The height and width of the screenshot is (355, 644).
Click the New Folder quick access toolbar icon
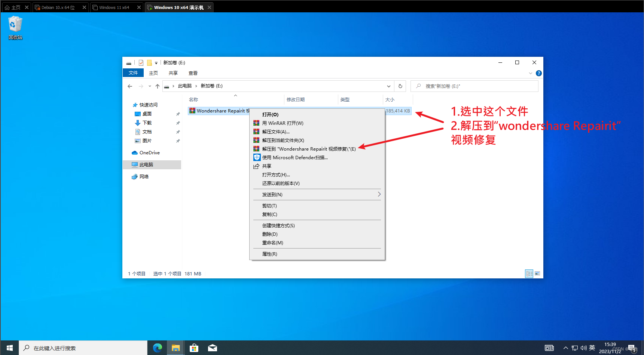tap(149, 63)
